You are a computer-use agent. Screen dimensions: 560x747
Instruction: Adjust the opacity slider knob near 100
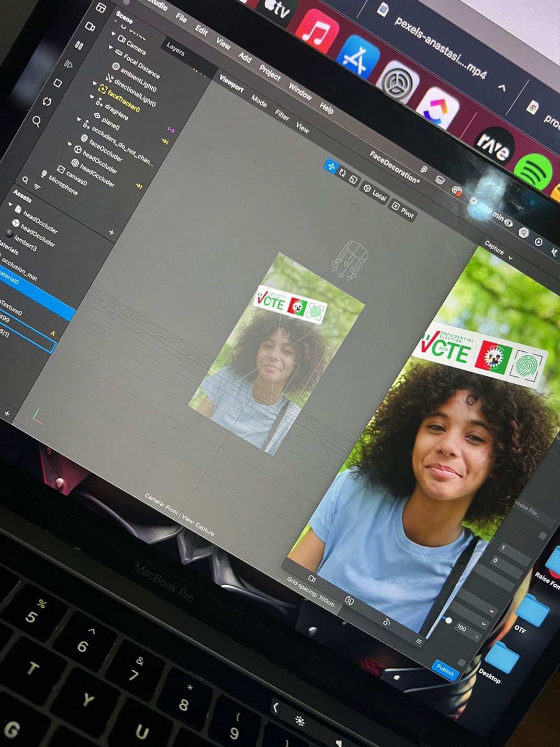click(x=449, y=620)
